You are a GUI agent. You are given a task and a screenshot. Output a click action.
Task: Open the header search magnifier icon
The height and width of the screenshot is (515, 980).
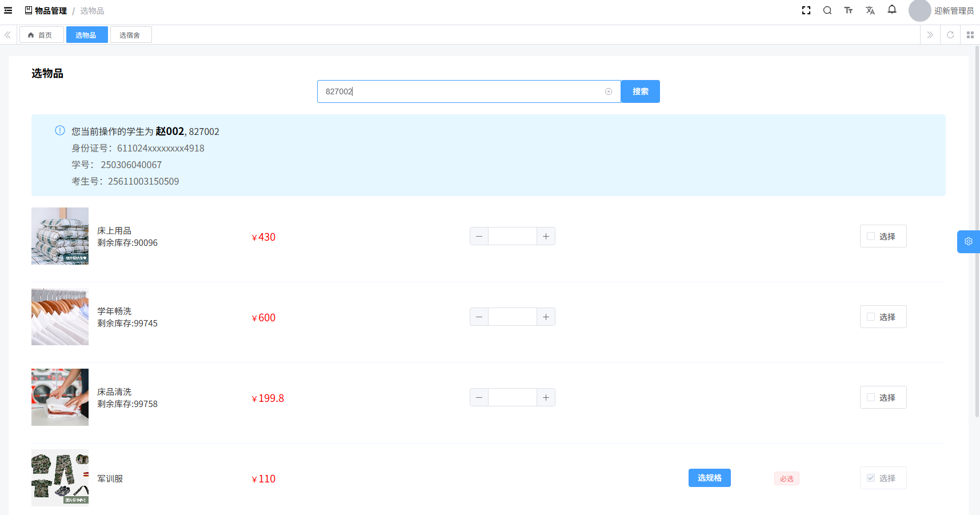(827, 10)
